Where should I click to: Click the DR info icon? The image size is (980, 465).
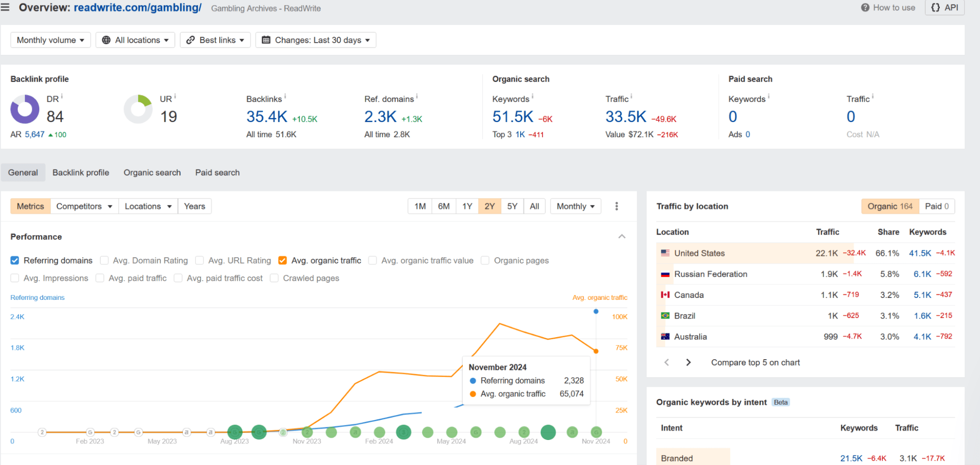coord(62,96)
